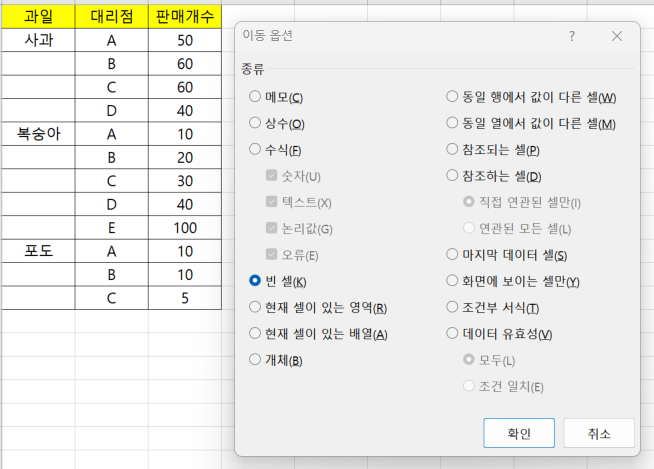Viewport: 654px width, 469px height.
Task: Close the 이동 옵션 dialog
Action: [617, 36]
